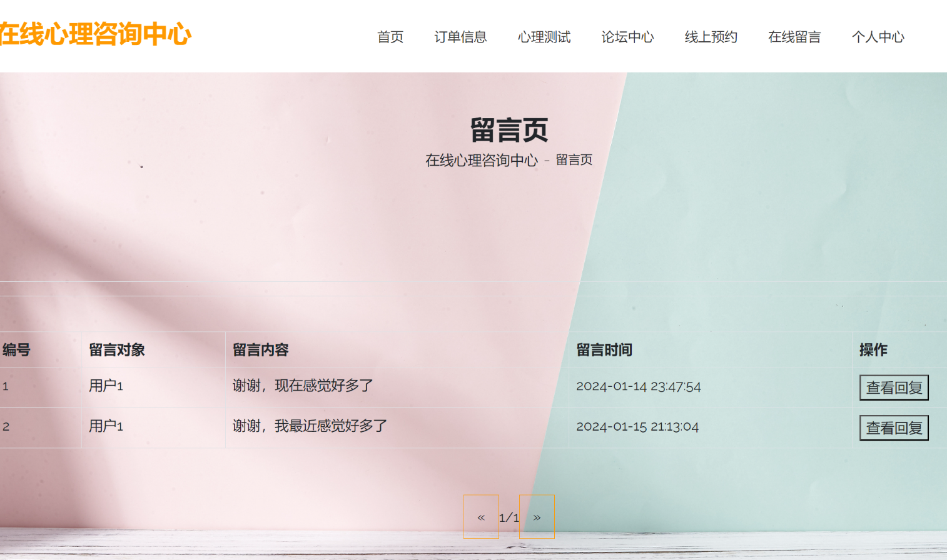
Task: Click the previous page « arrow
Action: (481, 517)
